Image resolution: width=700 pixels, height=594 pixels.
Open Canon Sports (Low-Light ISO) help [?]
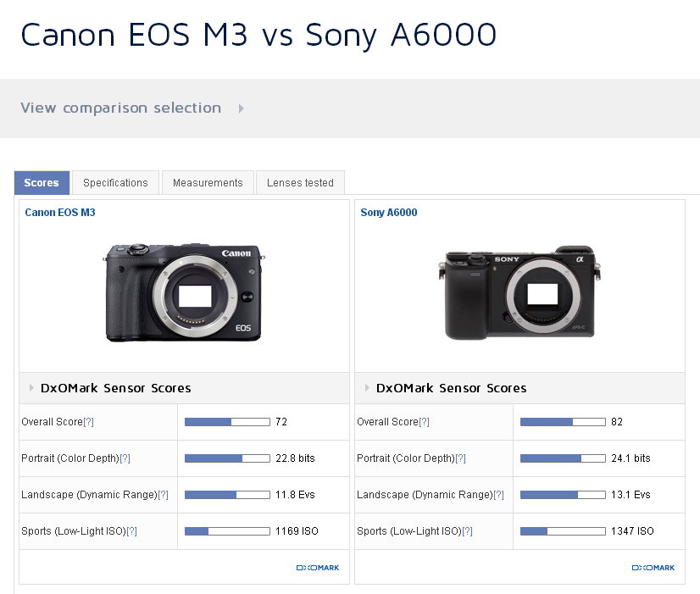[131, 531]
